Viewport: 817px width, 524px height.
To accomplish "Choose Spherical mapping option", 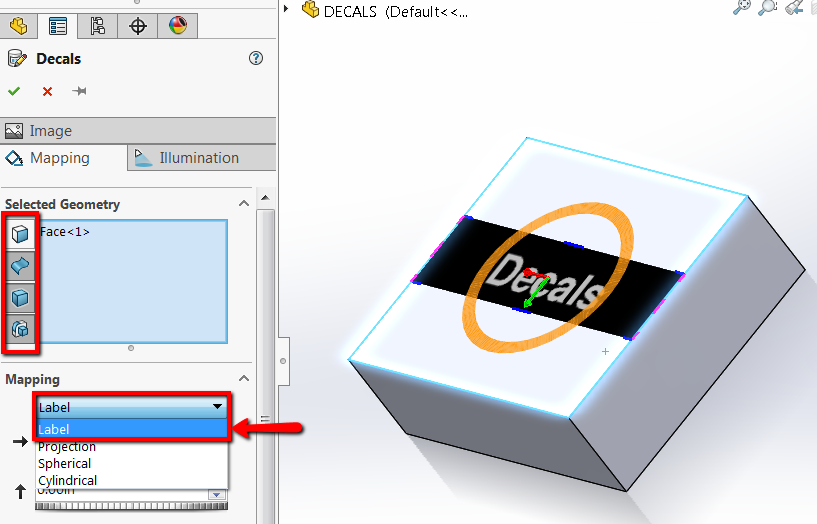I will [131, 464].
